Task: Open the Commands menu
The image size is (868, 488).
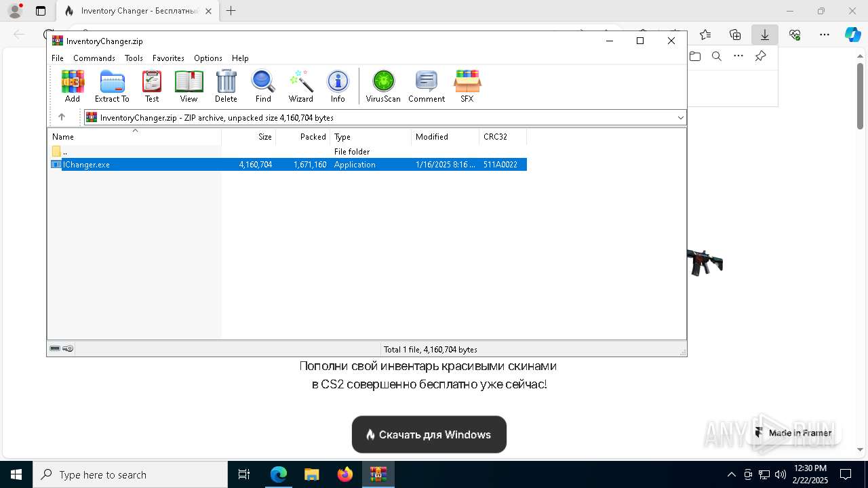Action: (94, 58)
